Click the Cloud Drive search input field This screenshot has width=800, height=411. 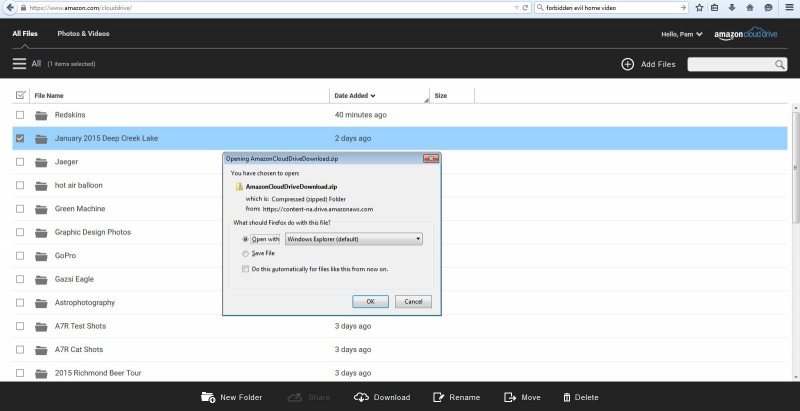tap(730, 64)
